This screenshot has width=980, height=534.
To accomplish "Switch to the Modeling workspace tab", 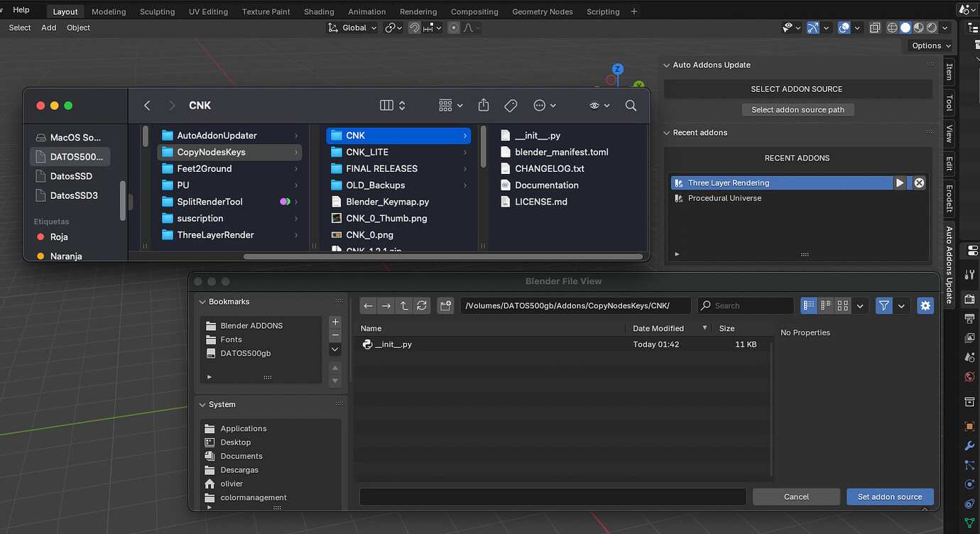I will coord(109,11).
